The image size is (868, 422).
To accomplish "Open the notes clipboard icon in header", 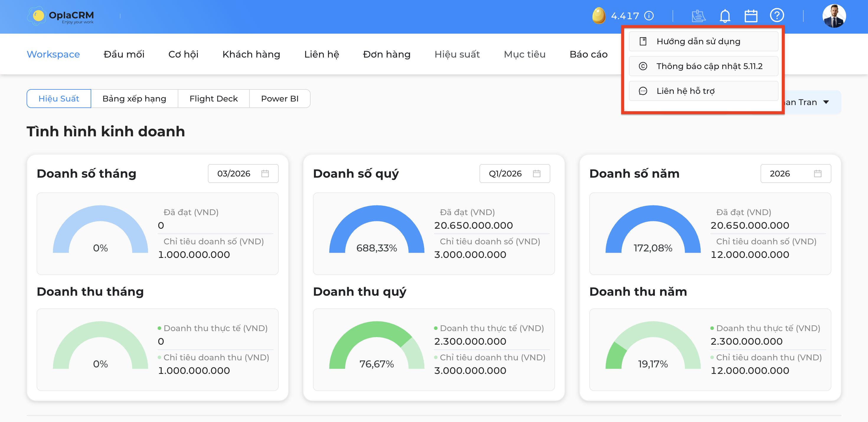I will 698,16.
